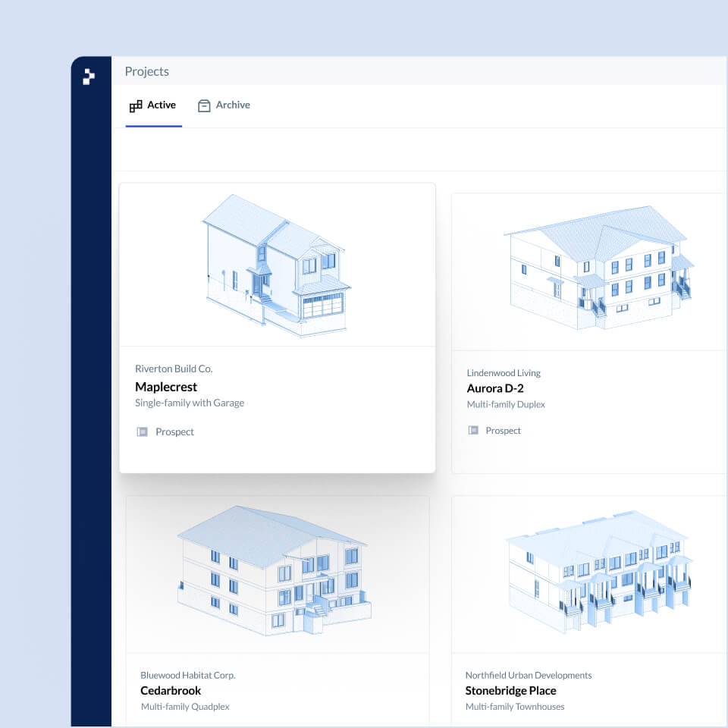Click the Archive box icon
The height and width of the screenshot is (728, 728).
coord(204,106)
